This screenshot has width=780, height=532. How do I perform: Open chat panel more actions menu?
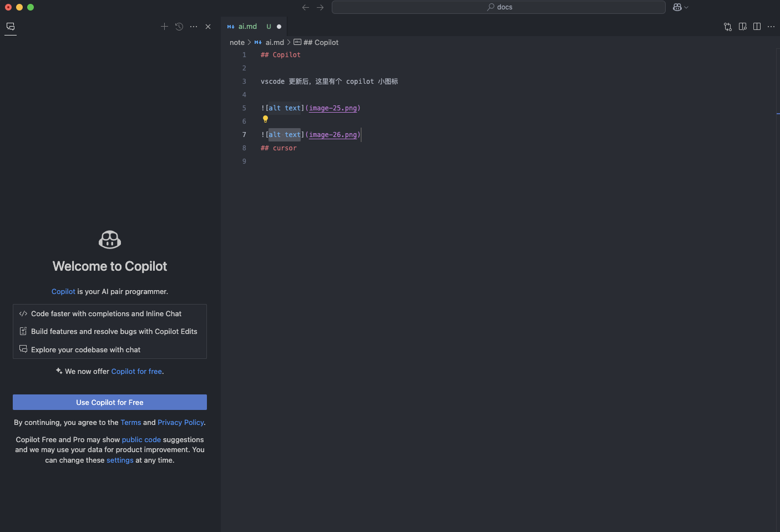pos(194,27)
